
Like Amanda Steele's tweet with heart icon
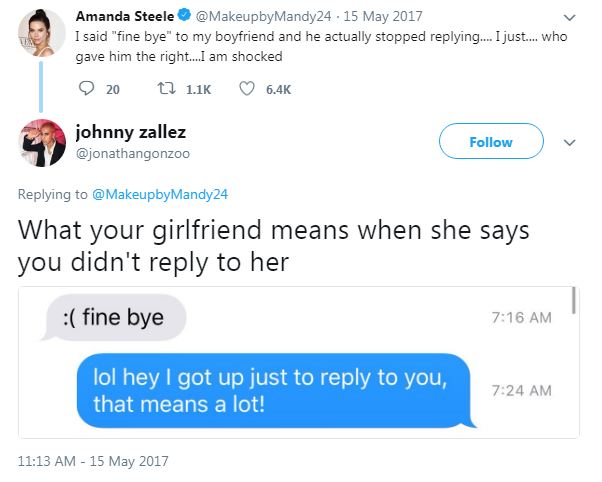[x=246, y=89]
